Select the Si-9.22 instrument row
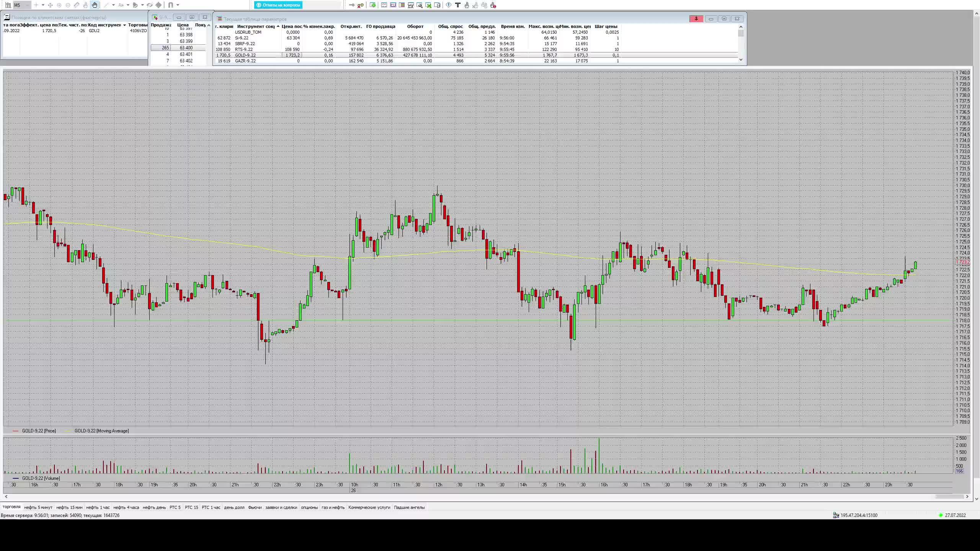Viewport: 980px width, 551px height. click(476, 38)
